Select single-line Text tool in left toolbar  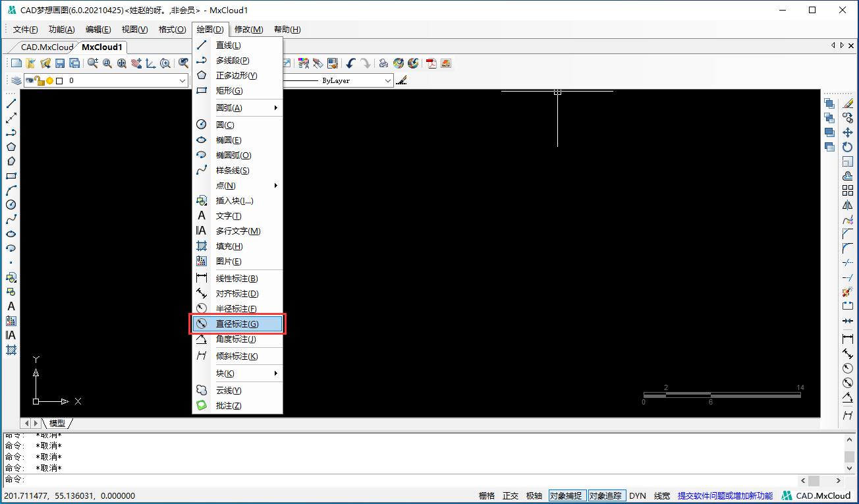point(11,306)
